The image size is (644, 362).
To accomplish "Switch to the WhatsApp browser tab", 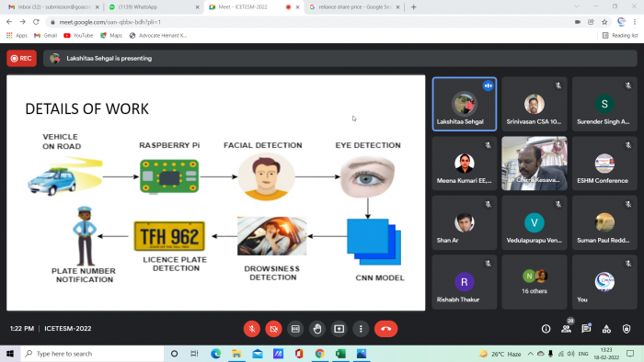I will click(x=152, y=7).
